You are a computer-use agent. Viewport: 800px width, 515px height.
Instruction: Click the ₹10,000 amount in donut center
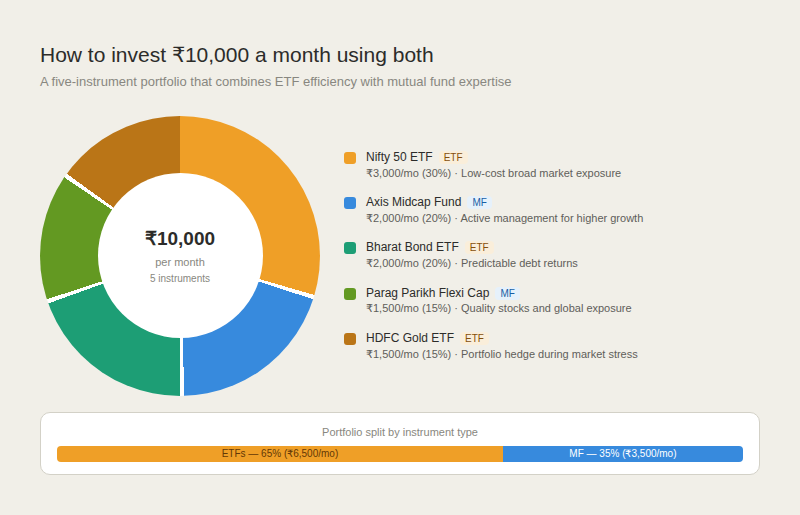click(x=180, y=238)
